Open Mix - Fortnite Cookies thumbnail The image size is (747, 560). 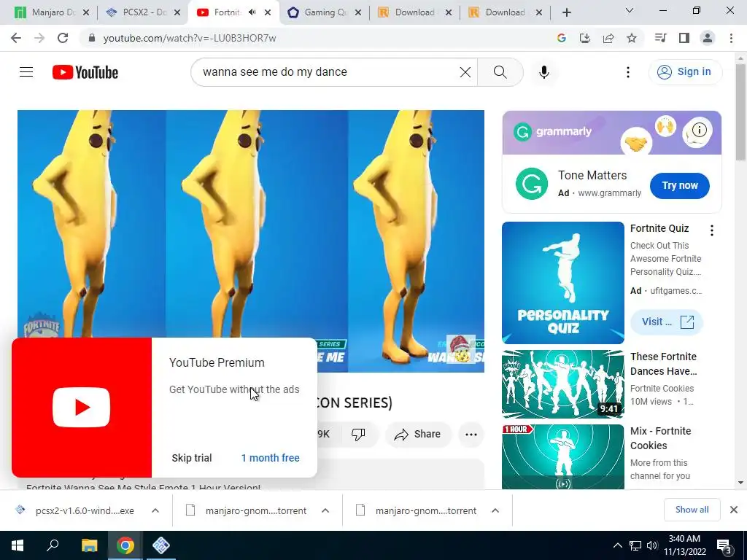point(562,456)
